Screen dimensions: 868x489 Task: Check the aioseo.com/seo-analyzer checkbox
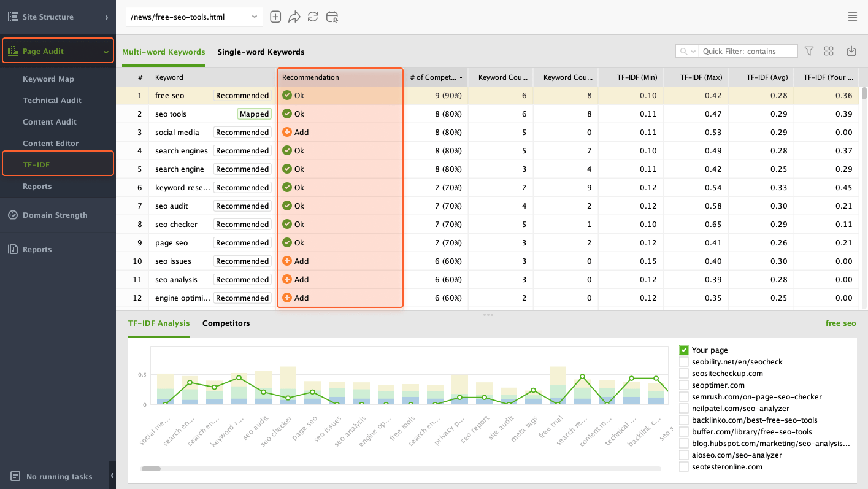(684, 455)
